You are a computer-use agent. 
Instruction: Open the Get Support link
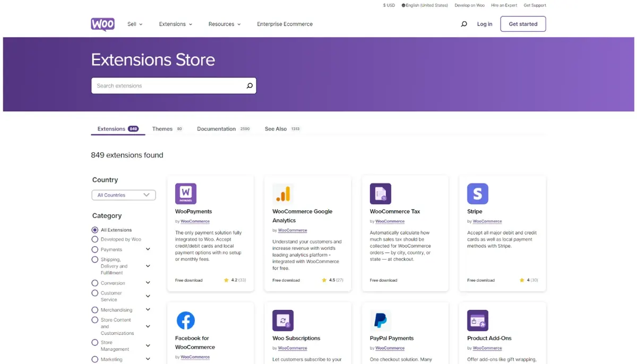click(535, 5)
